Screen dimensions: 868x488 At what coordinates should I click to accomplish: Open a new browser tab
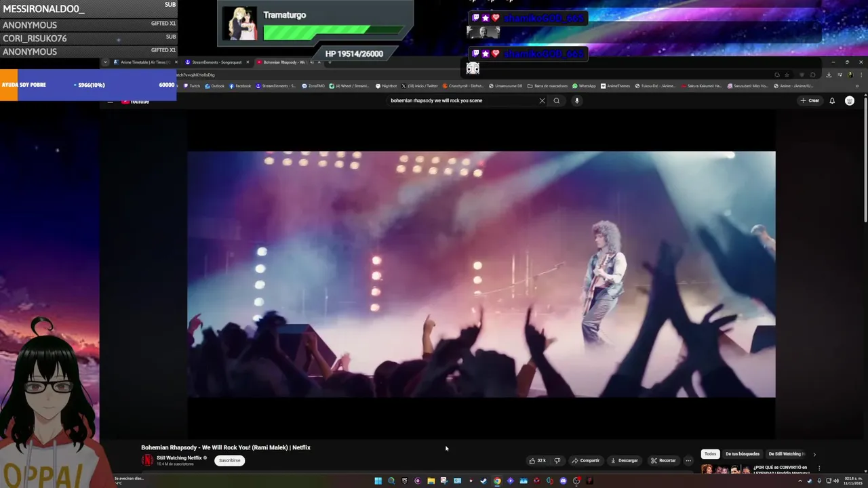(x=330, y=62)
